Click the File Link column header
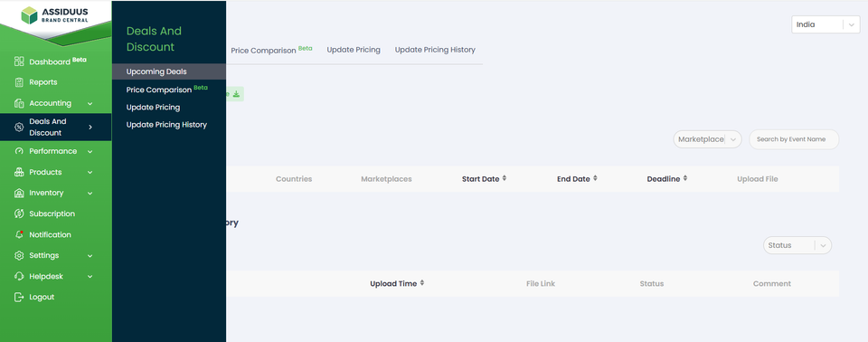Viewport: 868px width, 342px height. 541,283
